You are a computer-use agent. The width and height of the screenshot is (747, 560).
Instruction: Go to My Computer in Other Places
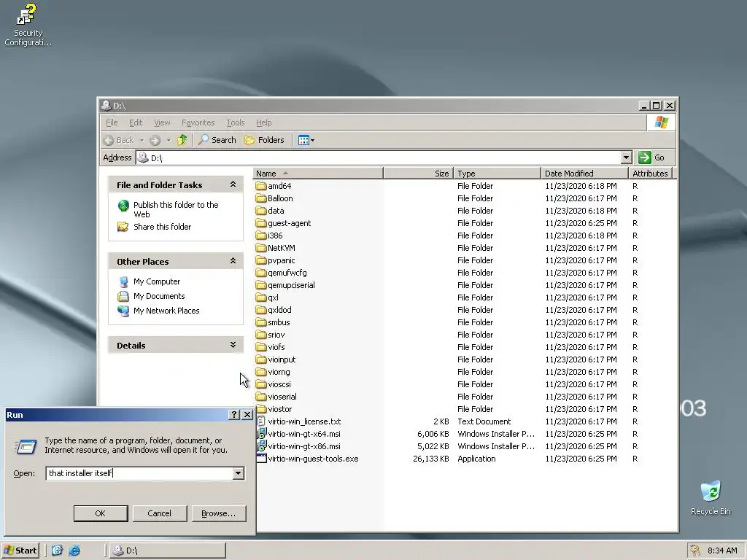click(x=157, y=281)
